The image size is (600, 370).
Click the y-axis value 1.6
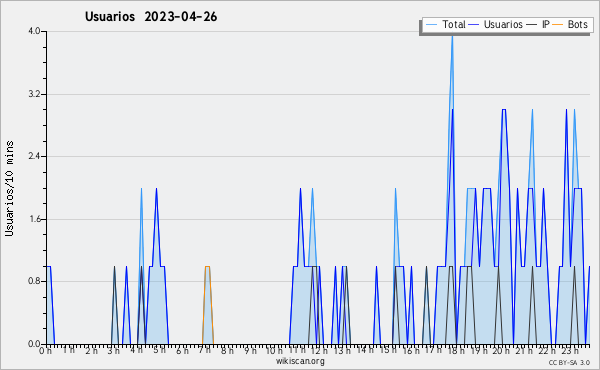point(34,219)
